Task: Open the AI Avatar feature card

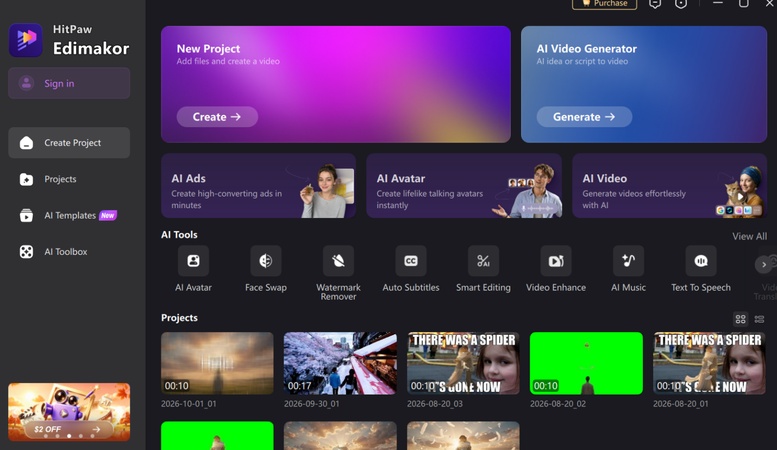Action: click(464, 185)
